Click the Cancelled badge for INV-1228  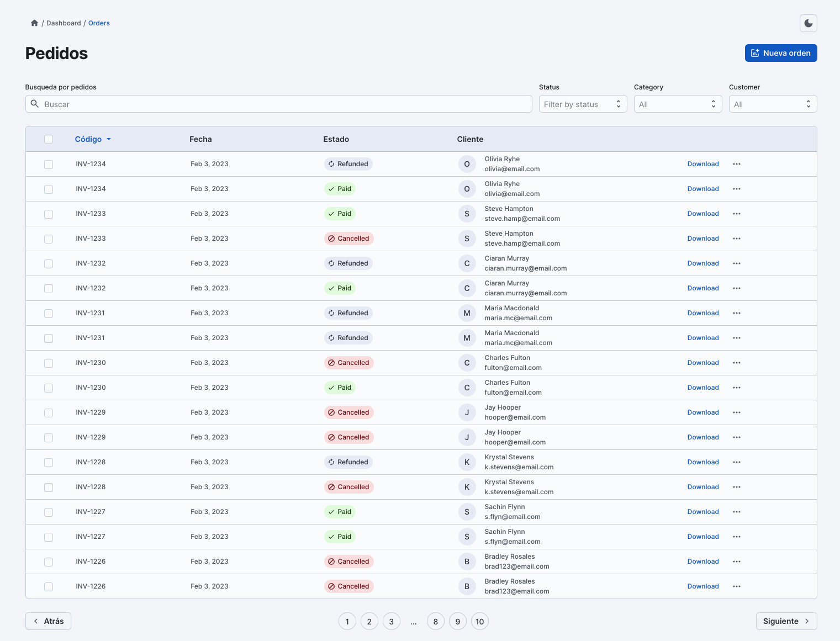[x=348, y=487]
